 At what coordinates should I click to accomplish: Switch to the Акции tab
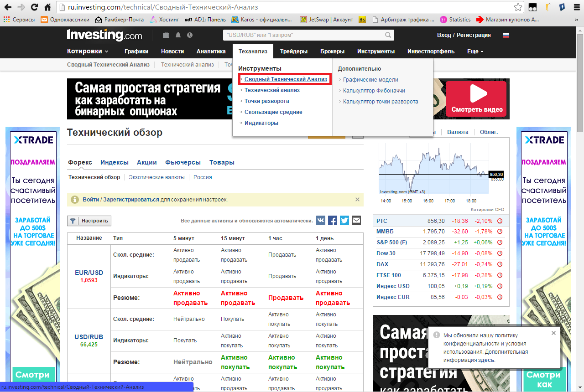tap(147, 162)
